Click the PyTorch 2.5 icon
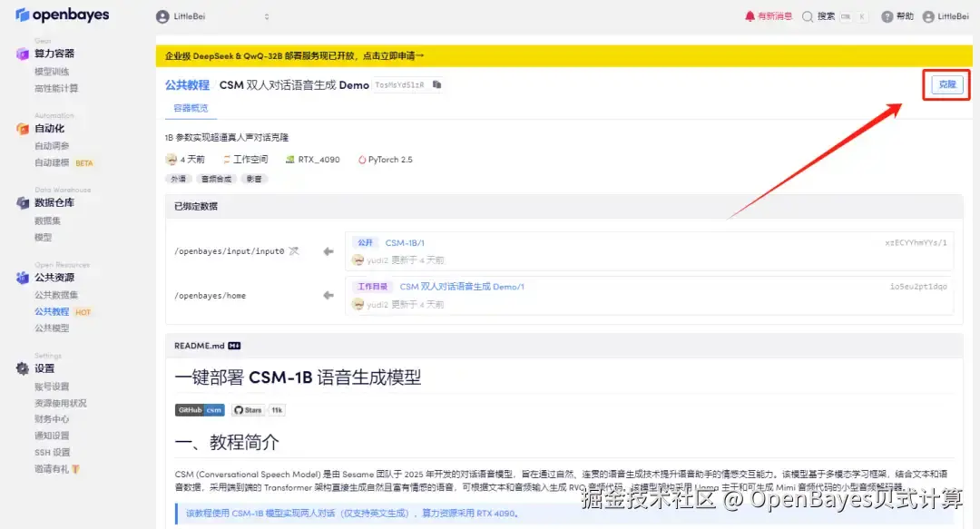This screenshot has height=529, width=980. 362,160
